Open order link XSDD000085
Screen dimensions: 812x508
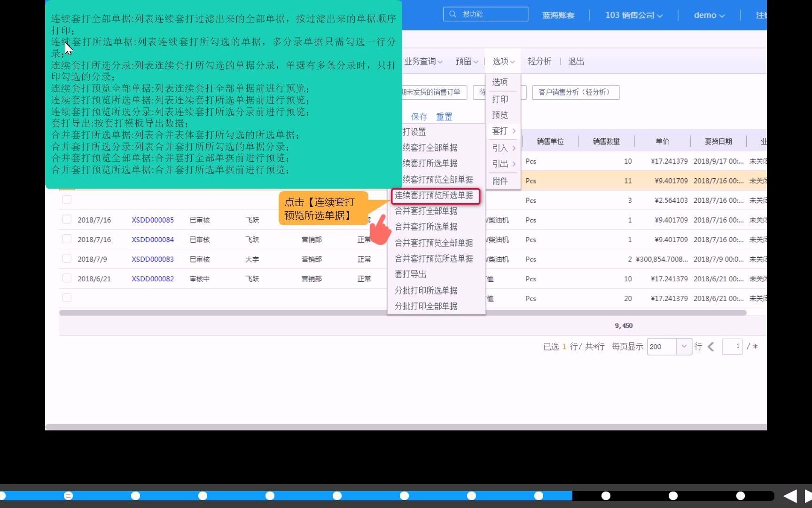pyautogui.click(x=153, y=220)
